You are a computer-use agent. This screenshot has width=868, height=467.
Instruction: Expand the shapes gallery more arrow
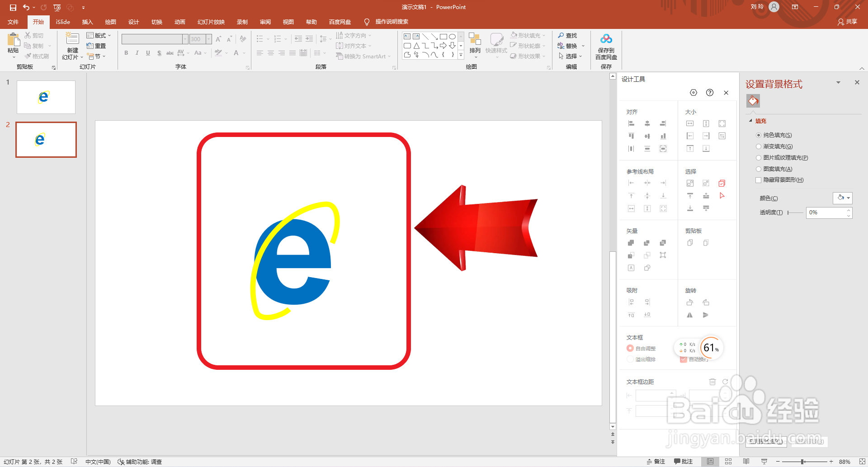[x=461, y=55]
